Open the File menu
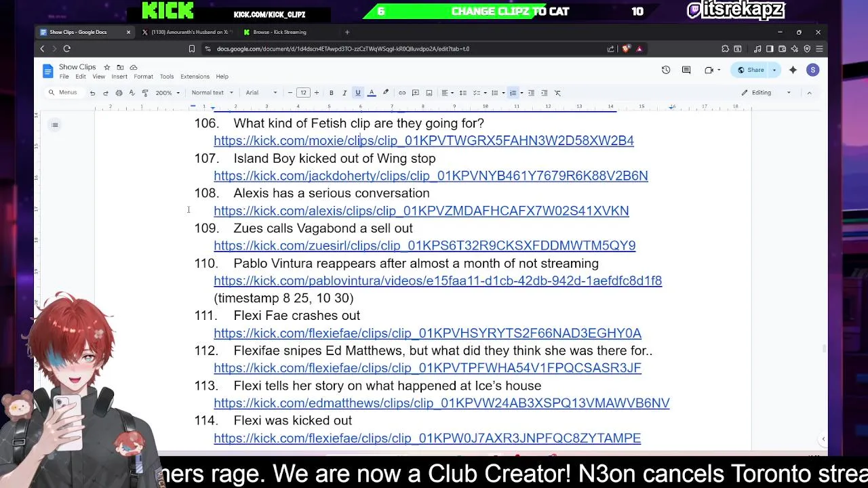Screen dimensions: 868x488 coord(64,77)
